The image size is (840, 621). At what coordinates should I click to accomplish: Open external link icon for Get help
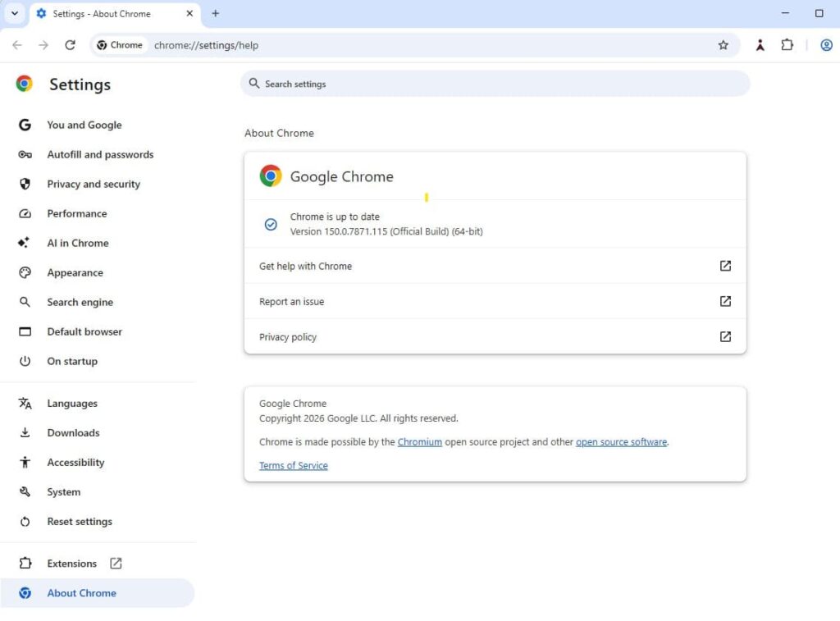(725, 266)
